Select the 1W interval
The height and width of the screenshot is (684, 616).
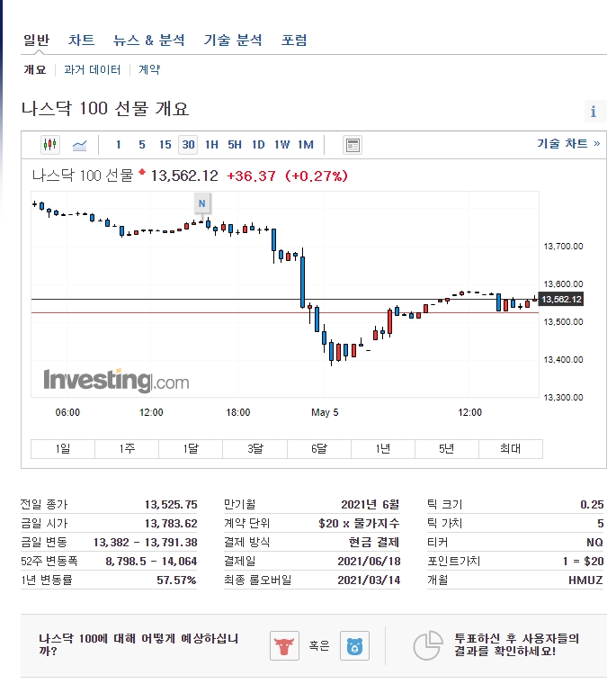point(281,145)
